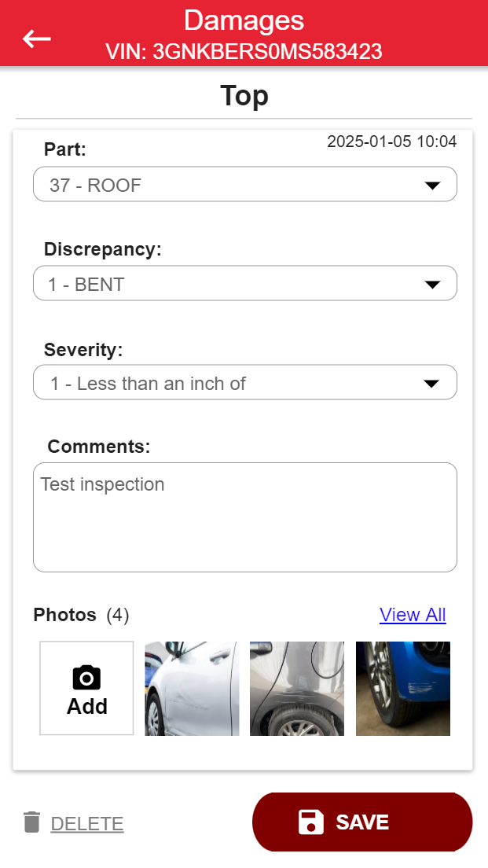Click the trash can icon
The height and width of the screenshot is (868, 488).
[31, 822]
